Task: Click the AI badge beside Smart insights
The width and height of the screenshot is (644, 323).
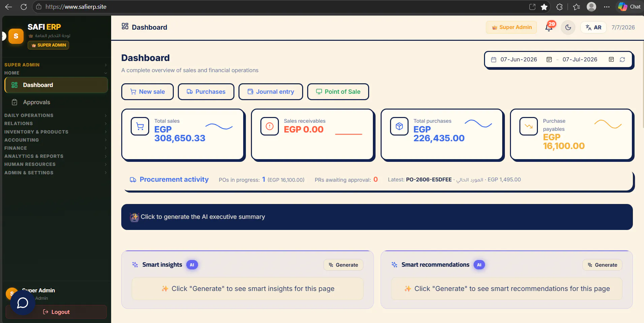Action: click(192, 265)
